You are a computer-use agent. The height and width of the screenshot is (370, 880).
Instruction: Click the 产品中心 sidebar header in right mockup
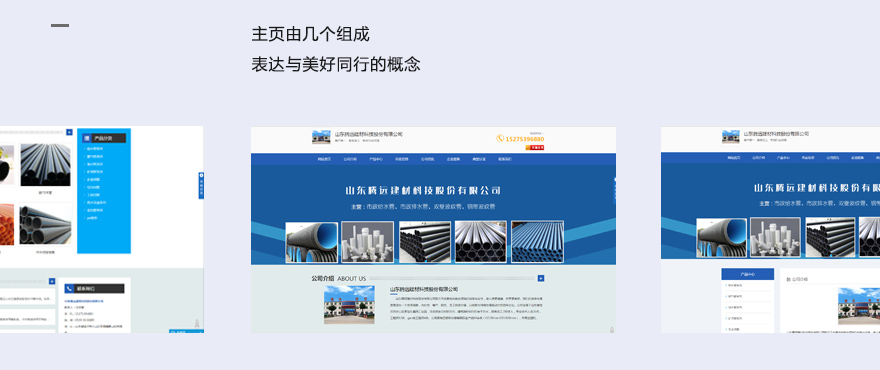[748, 274]
